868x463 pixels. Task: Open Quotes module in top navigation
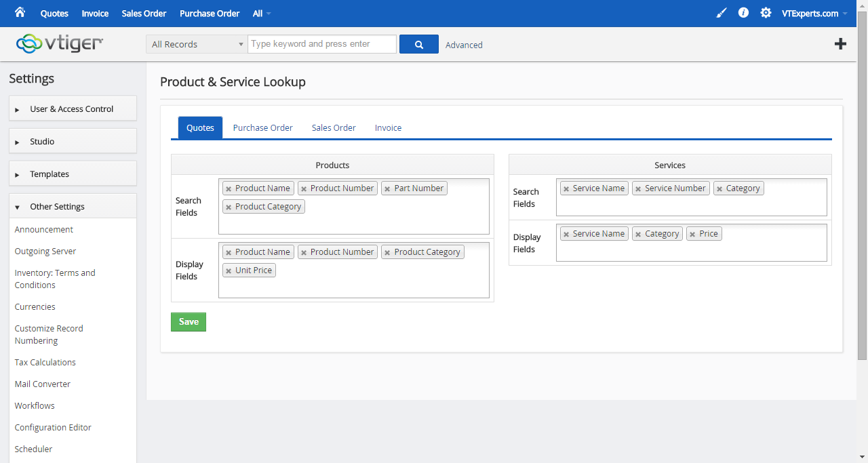pyautogui.click(x=54, y=14)
